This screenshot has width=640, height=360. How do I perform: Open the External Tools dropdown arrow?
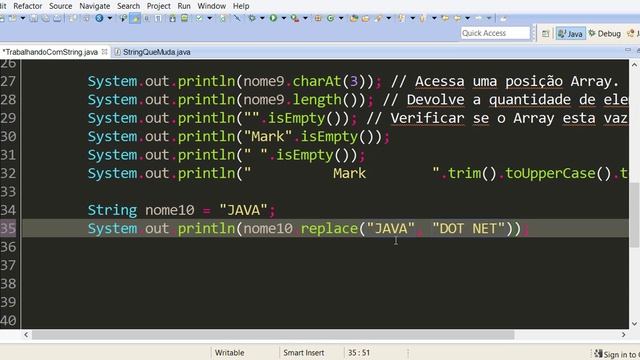pos(305,18)
